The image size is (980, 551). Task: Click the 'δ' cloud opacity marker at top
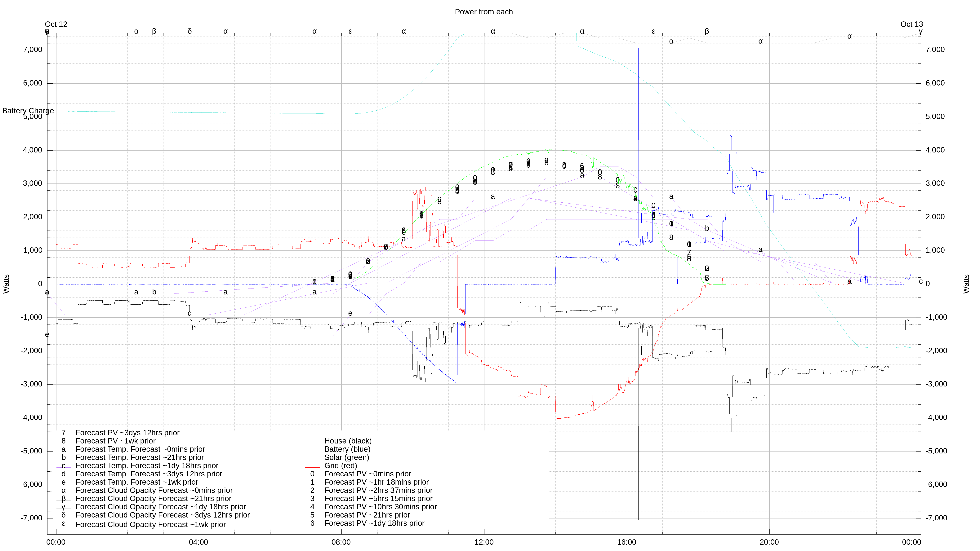pos(190,31)
